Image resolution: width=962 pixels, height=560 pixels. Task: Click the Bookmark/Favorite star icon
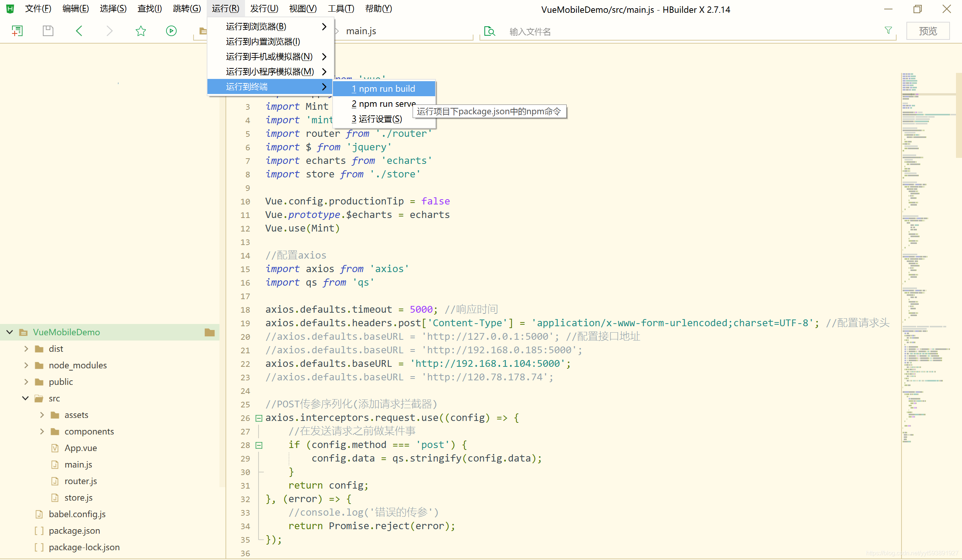click(x=140, y=30)
